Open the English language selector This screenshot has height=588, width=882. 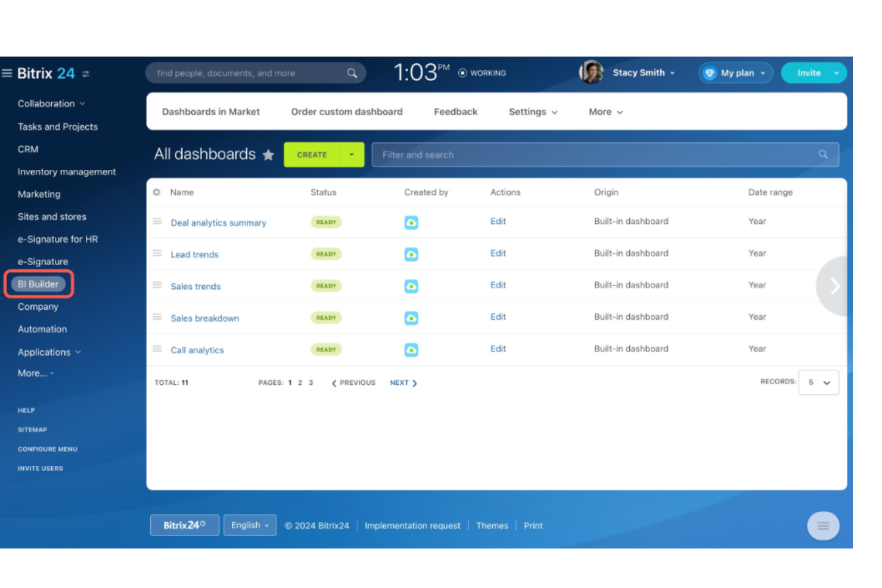click(x=250, y=525)
